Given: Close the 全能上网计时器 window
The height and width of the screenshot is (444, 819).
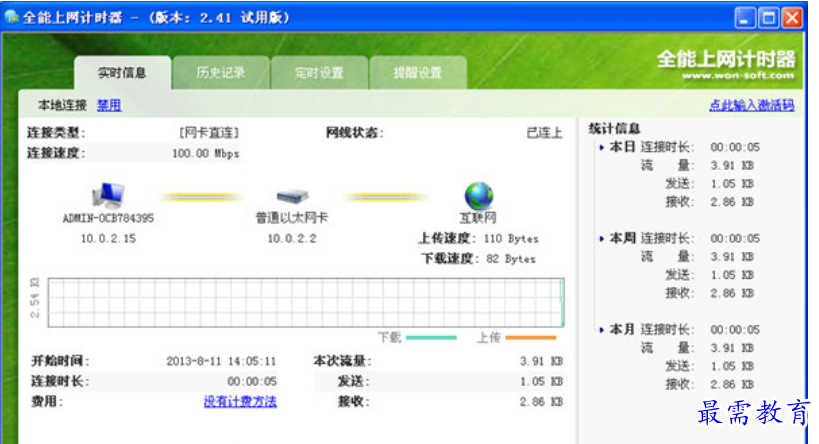Looking at the screenshot, I should pos(792,18).
